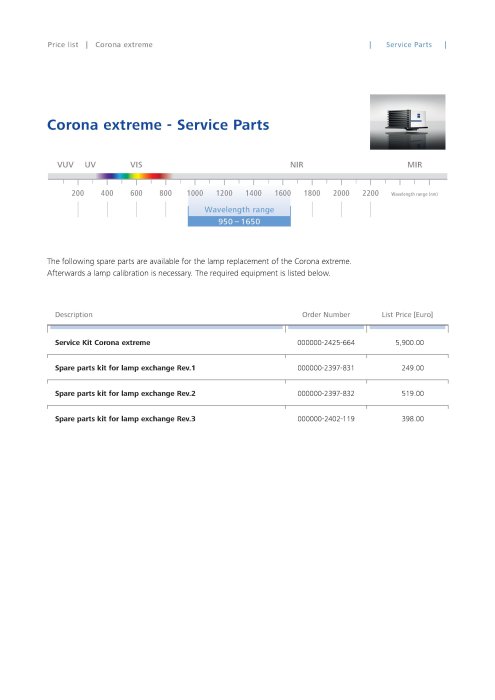Select 'Service Kit Corona extreme' row description
495x700 pixels.
click(x=103, y=342)
